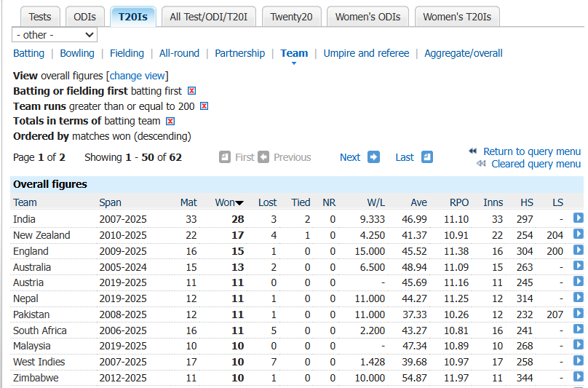Viewport: 588px width, 388px height.
Task: Open Pakistan row details arrow
Action: (579, 313)
